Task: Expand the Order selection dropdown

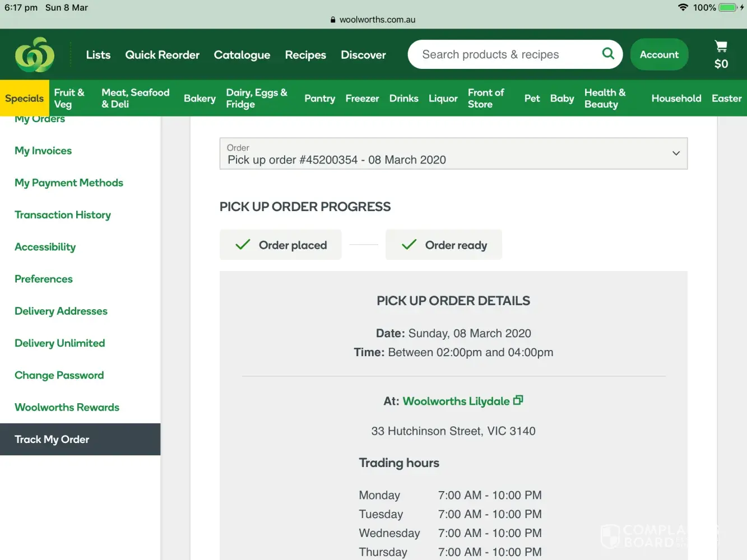Action: click(x=453, y=154)
